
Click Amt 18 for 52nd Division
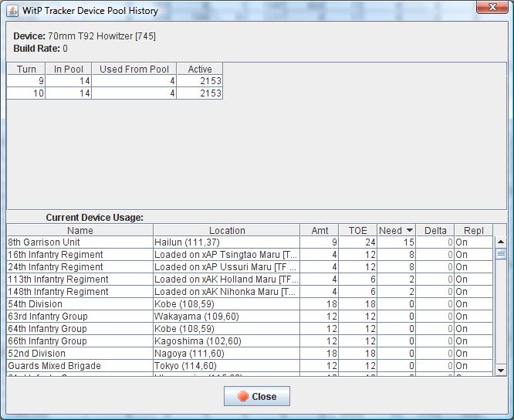click(320, 354)
